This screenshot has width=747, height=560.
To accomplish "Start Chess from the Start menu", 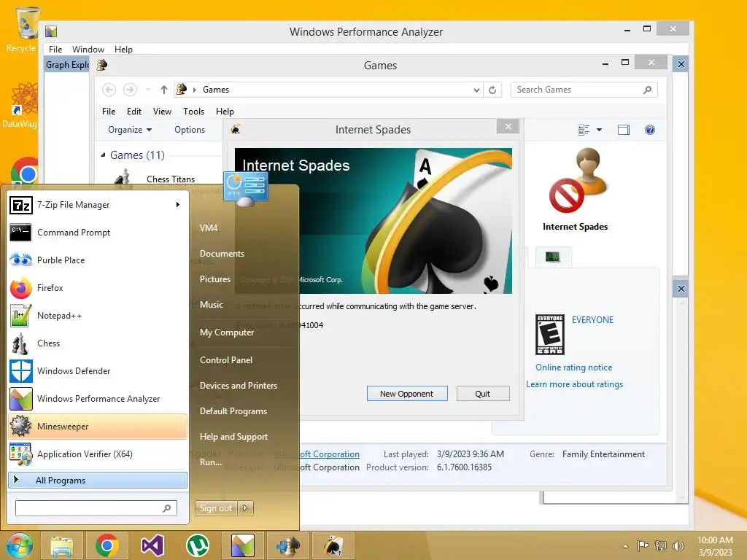I will (97, 343).
